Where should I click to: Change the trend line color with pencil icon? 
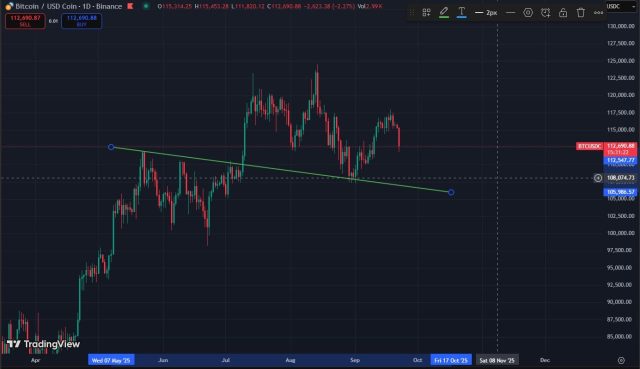(444, 12)
